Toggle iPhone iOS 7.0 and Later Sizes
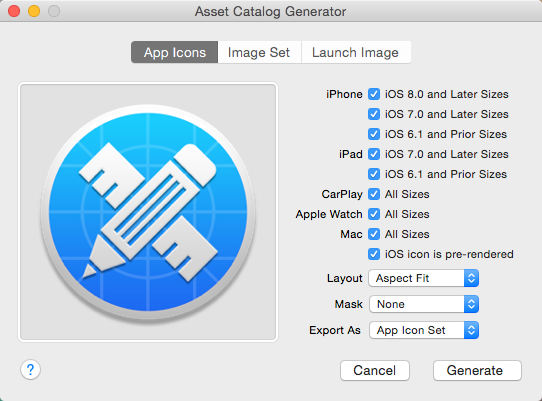 [374, 114]
